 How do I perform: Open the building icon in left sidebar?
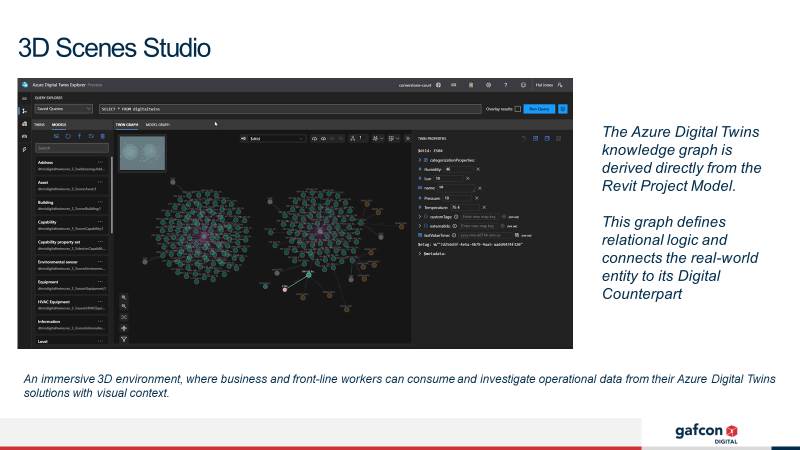pyautogui.click(x=24, y=124)
